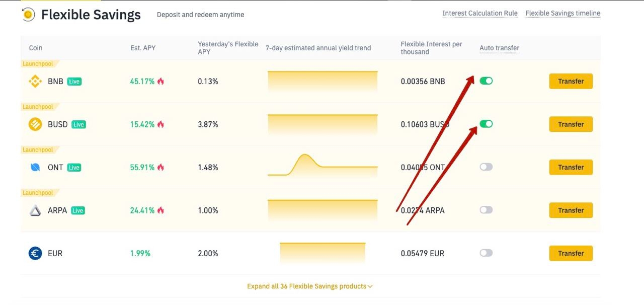Click the ARPA coin icon
The image size is (644, 305).
pos(35,210)
